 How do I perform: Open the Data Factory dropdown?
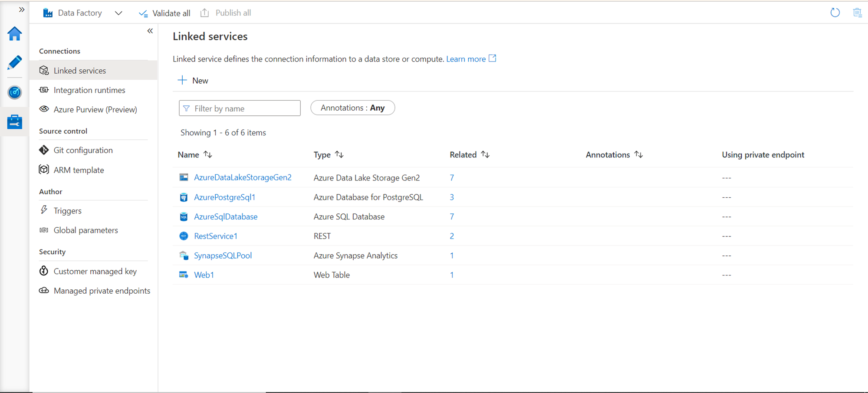click(118, 13)
